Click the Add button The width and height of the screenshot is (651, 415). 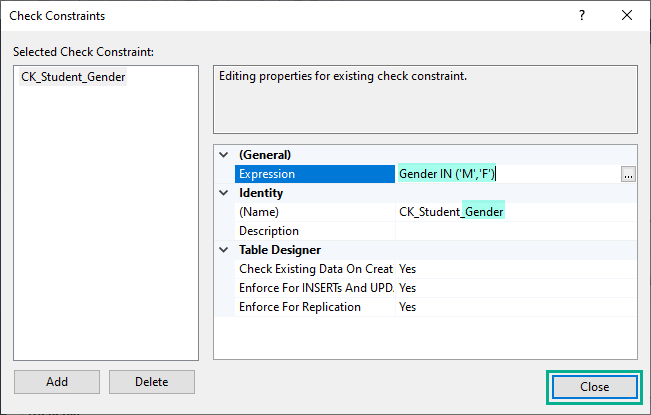(57, 382)
